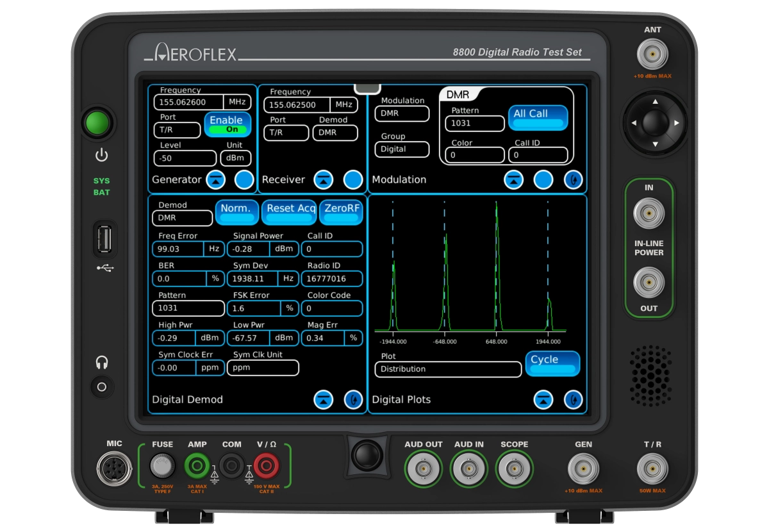Click the Sym Dev value 1938.11
The image size is (769, 532).
[x=253, y=278]
